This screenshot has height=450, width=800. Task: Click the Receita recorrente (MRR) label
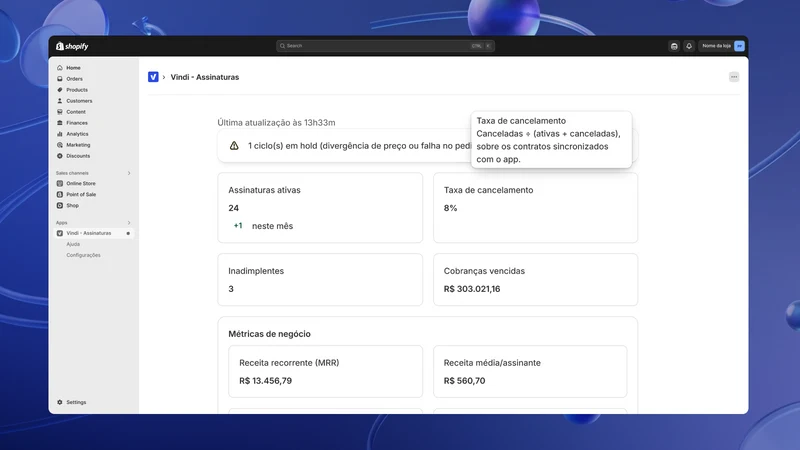289,363
